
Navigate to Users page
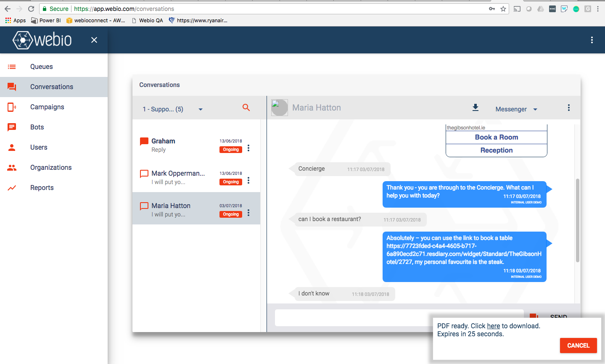54,147
